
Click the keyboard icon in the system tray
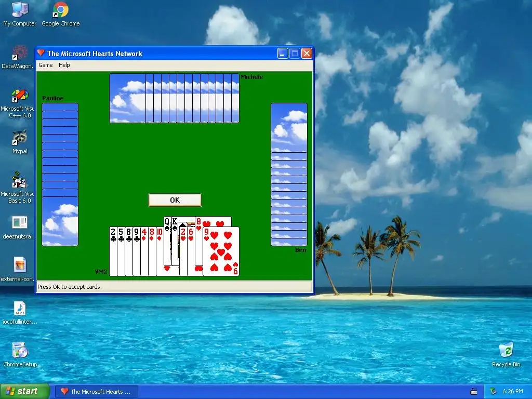[474, 392]
